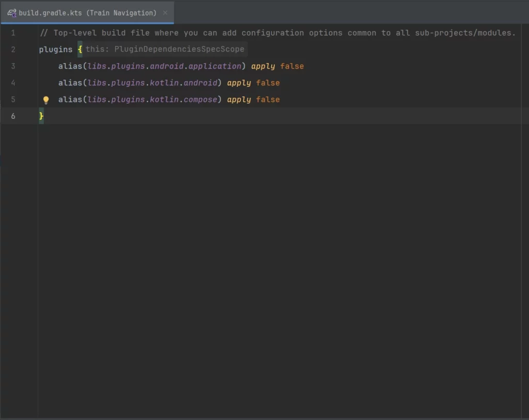Click the false value on line 3
Image resolution: width=529 pixels, height=420 pixels.
pos(292,66)
